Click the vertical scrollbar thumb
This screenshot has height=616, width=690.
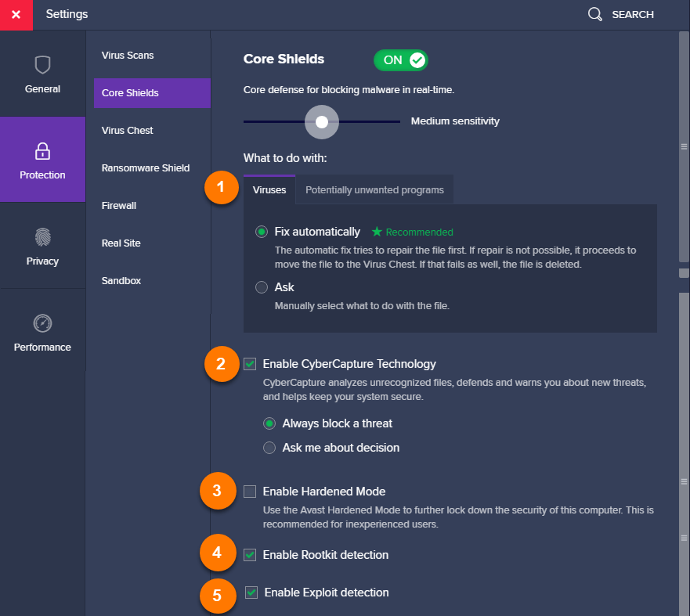click(684, 146)
